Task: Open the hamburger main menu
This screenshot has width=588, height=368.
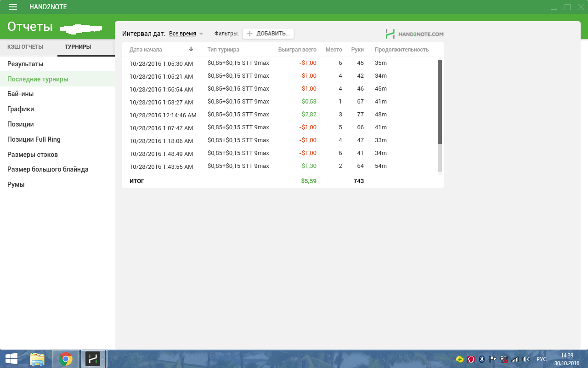Action: (x=13, y=7)
